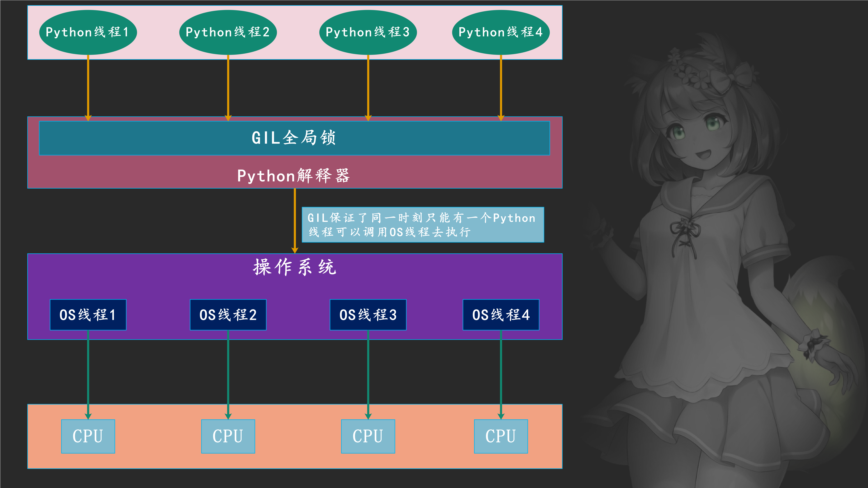Click the CPU box under OS线程1
868x488 pixels.
(x=88, y=436)
